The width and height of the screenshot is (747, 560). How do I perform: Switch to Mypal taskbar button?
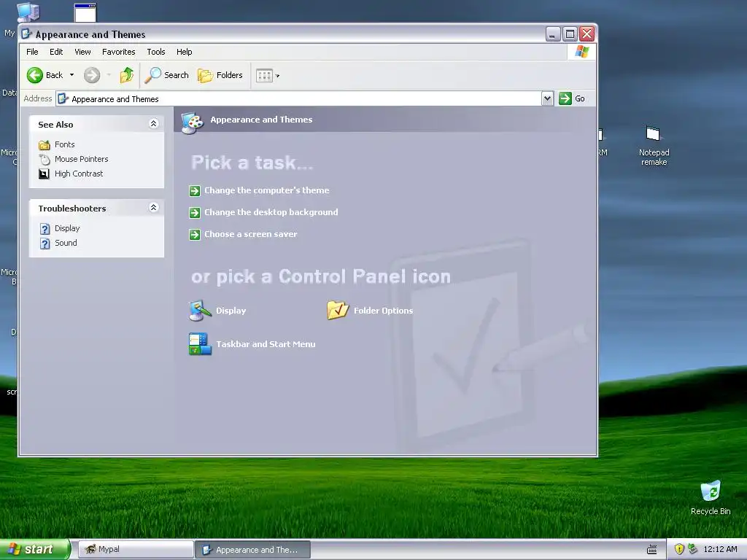tap(135, 550)
